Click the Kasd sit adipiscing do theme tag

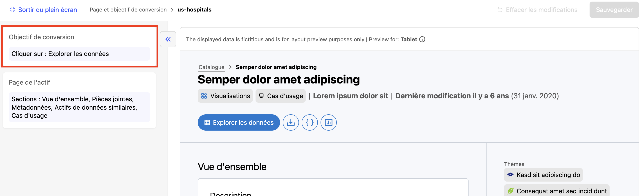pos(548,175)
